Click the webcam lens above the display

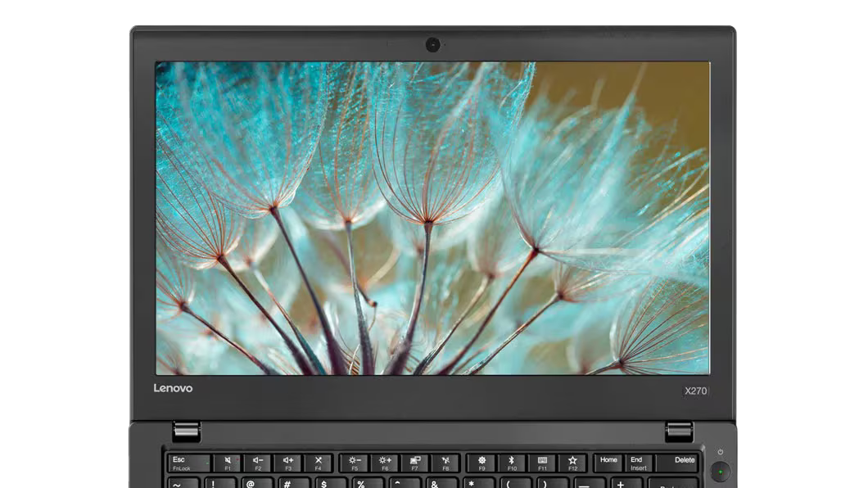pos(433,44)
